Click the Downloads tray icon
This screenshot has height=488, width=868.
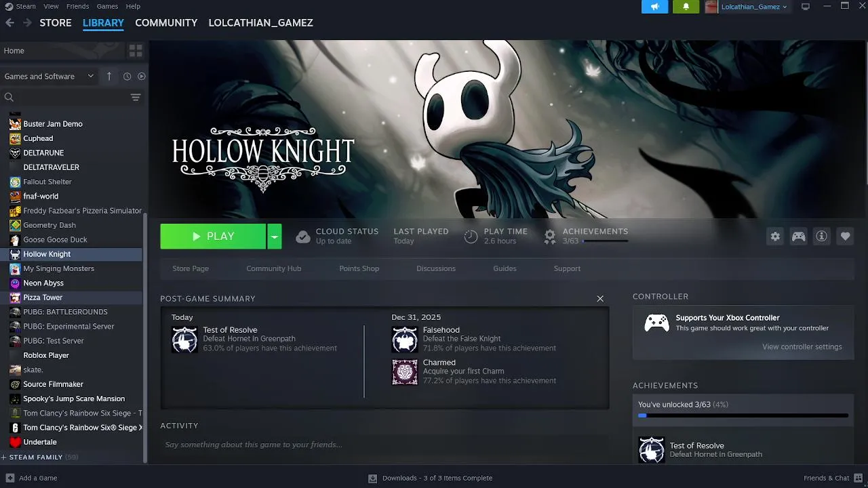(372, 478)
